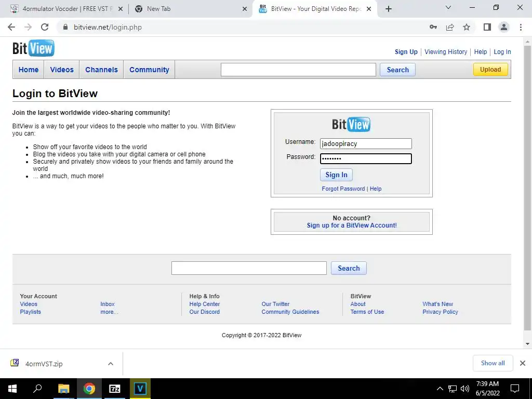The width and height of the screenshot is (532, 399).
Task: Close the New Tab tab
Action: pos(245,9)
